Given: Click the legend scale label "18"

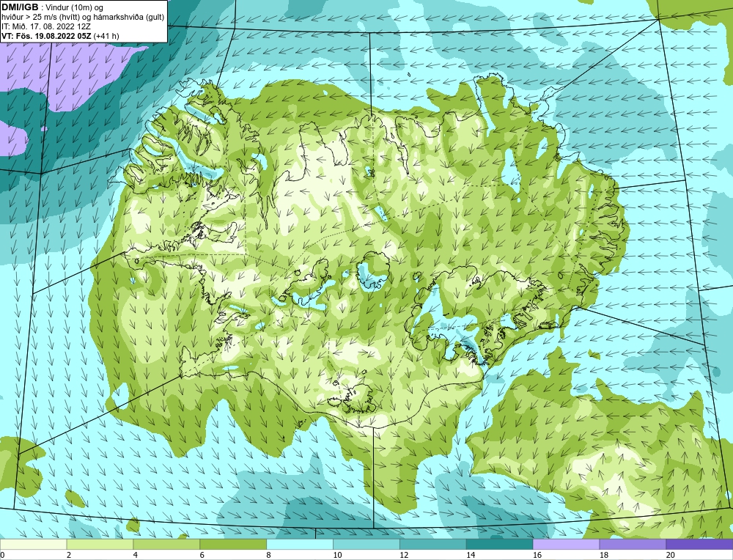Looking at the screenshot, I should pos(603,555).
